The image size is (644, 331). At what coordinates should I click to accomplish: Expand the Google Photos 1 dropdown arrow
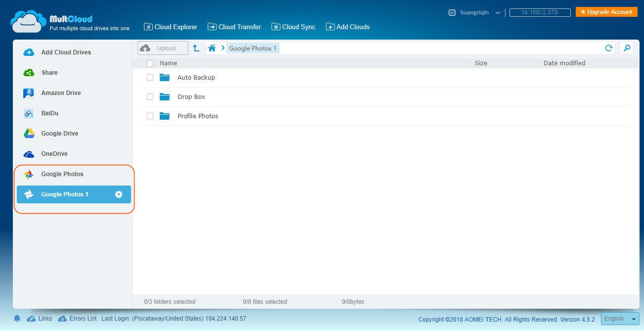pos(119,194)
